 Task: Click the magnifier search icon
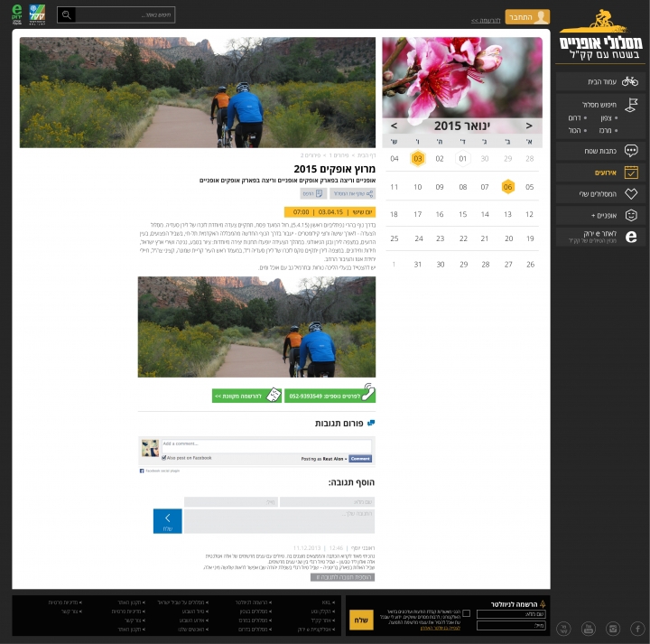66,15
